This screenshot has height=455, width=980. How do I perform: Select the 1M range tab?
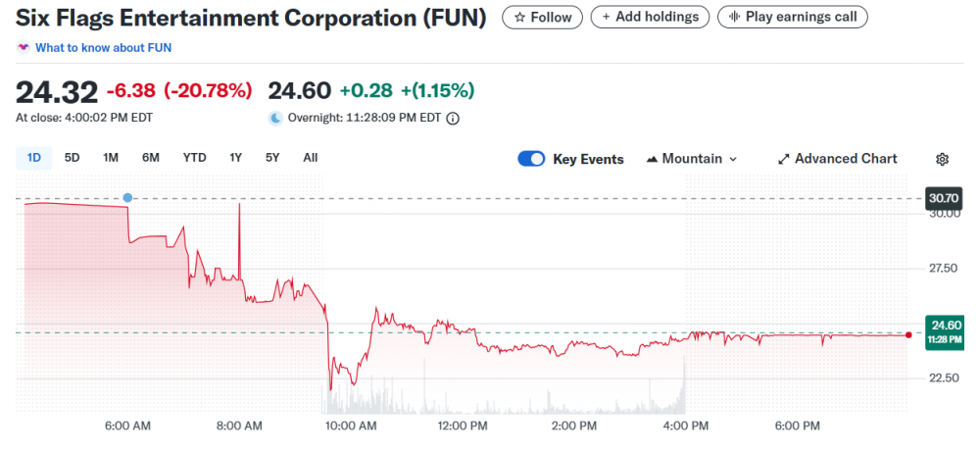[x=111, y=158]
